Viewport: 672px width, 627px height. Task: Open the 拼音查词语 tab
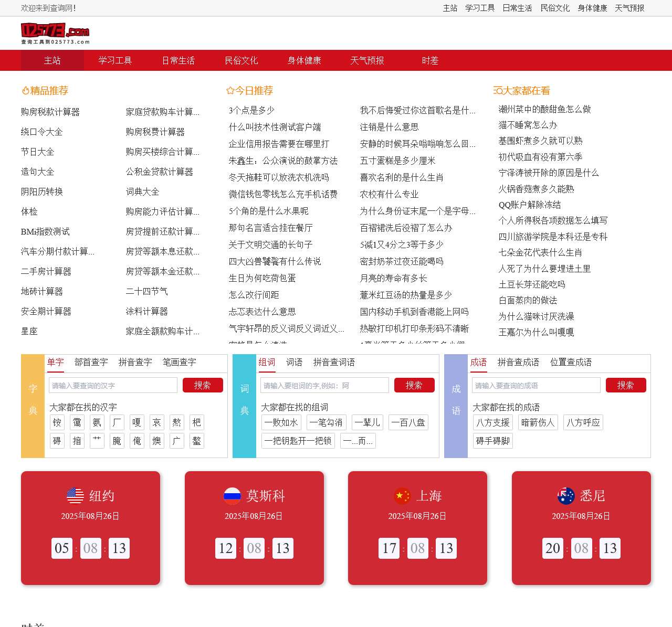[333, 362]
